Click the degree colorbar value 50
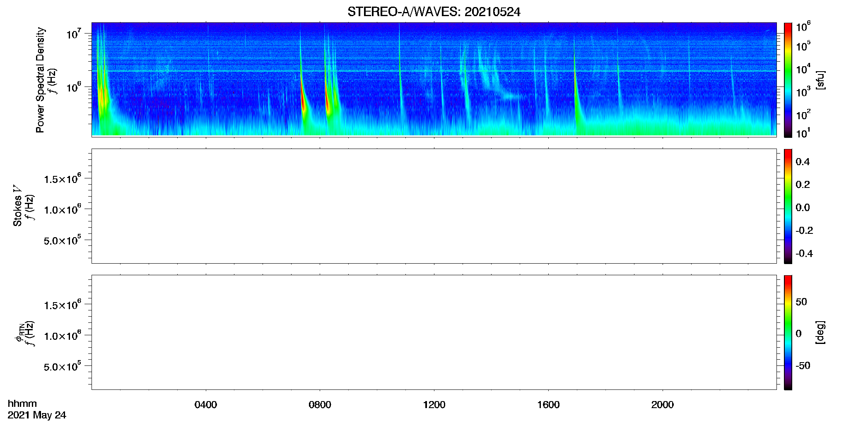This screenshot has width=868, height=447. click(801, 302)
